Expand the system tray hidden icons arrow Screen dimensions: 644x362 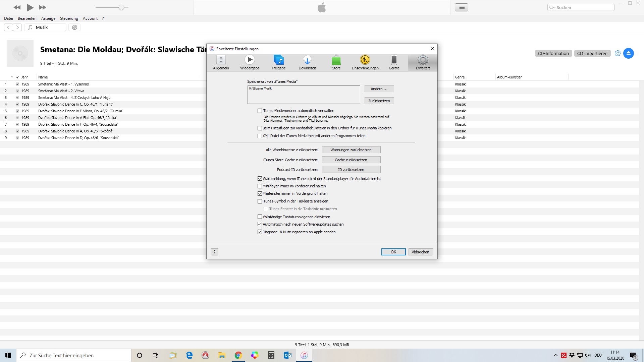555,355
